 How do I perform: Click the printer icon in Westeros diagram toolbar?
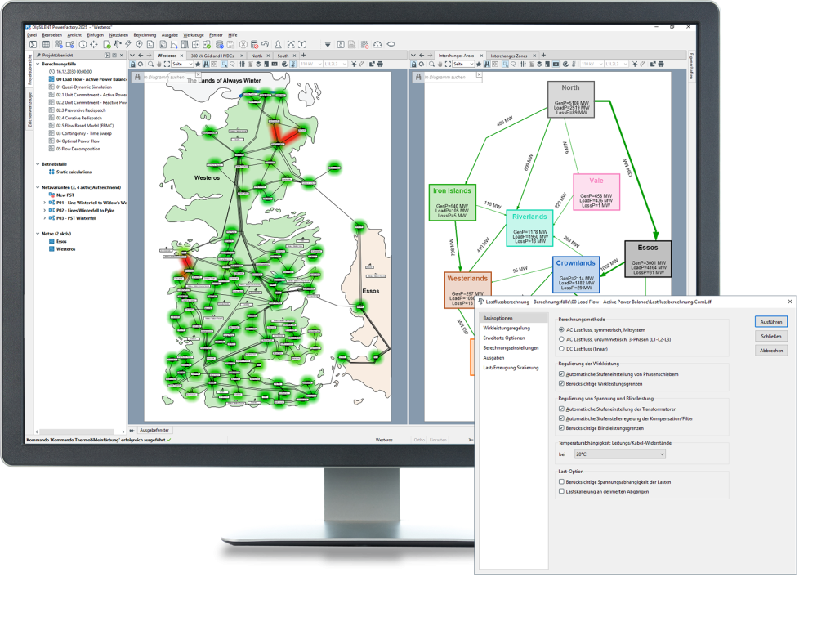(x=380, y=64)
